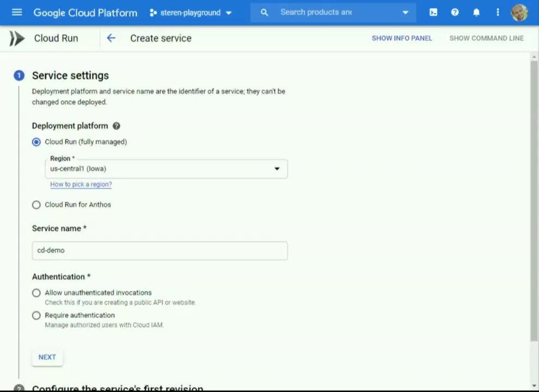
Task: Expand the search bar dropdown arrow
Action: pos(406,13)
